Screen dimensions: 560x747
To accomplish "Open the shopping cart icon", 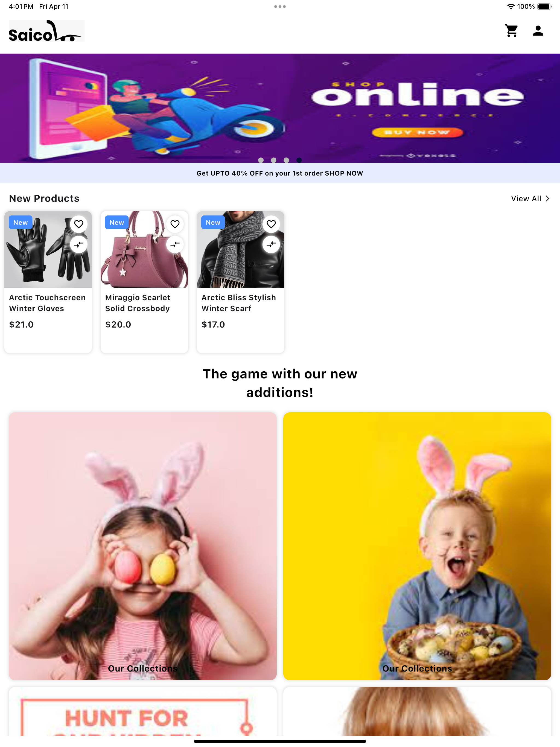I will tap(511, 31).
